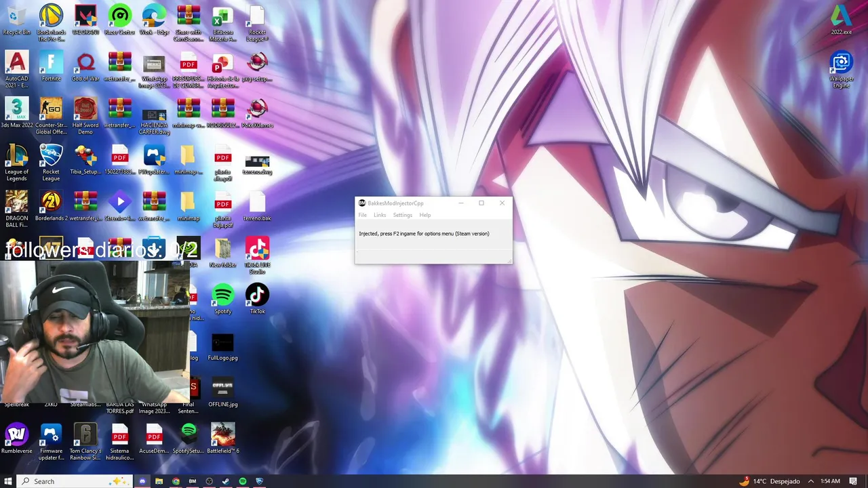Screen dimensions: 868x488
Task: Launch the Half Sword Demo shortcut
Action: point(85,115)
